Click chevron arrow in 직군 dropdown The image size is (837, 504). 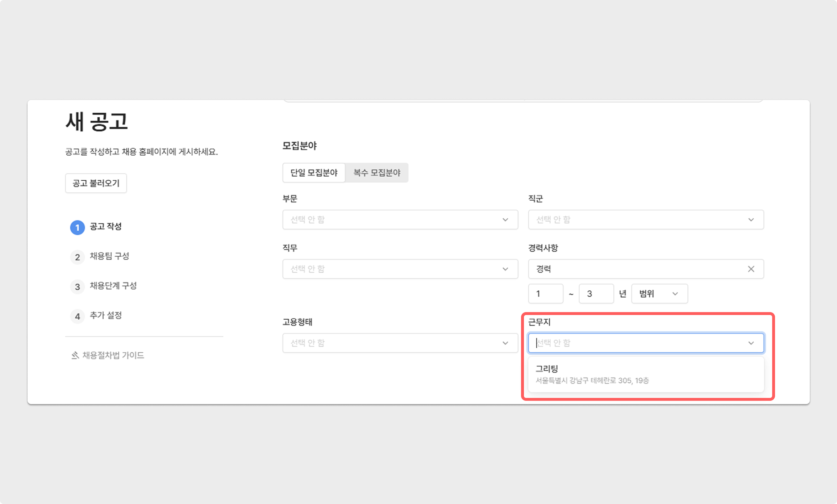point(751,220)
